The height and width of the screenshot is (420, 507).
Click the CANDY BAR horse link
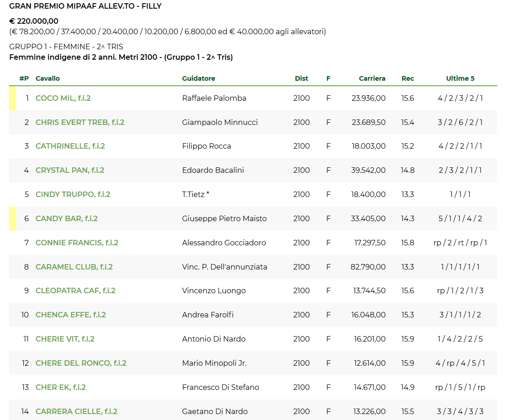point(67,218)
